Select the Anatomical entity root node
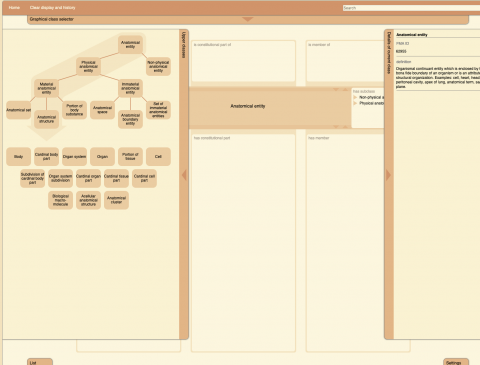Screen dimensions: 480x365 click(x=130, y=45)
